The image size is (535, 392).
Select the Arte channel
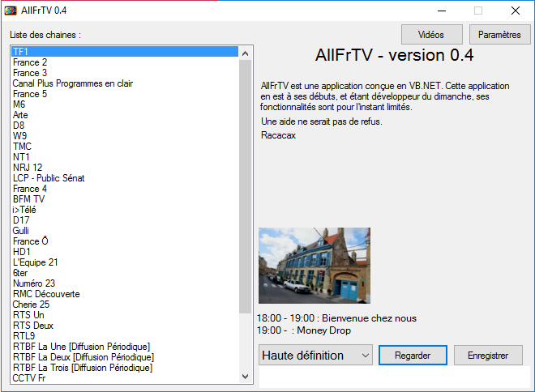tap(125, 115)
